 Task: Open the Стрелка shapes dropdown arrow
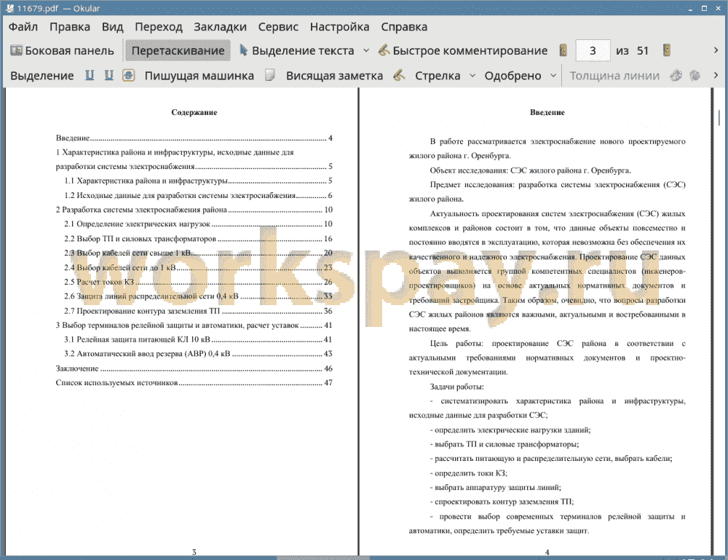click(472, 76)
